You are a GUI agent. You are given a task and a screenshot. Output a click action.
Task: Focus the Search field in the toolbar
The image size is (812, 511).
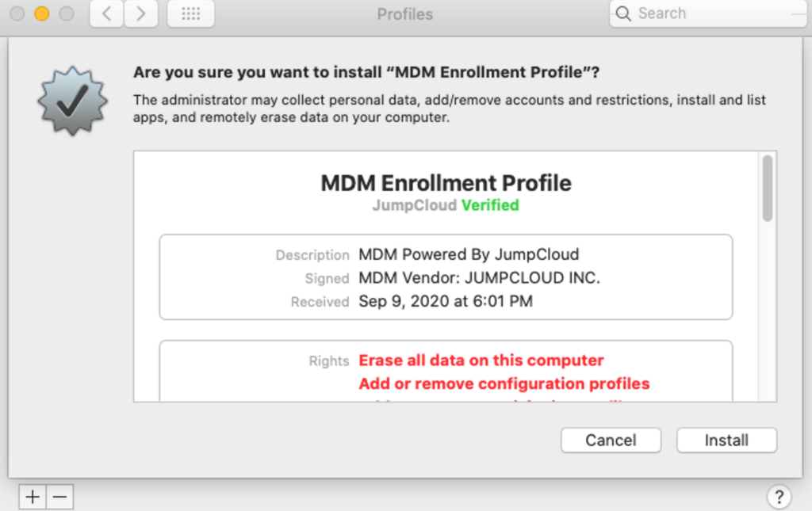[714, 13]
